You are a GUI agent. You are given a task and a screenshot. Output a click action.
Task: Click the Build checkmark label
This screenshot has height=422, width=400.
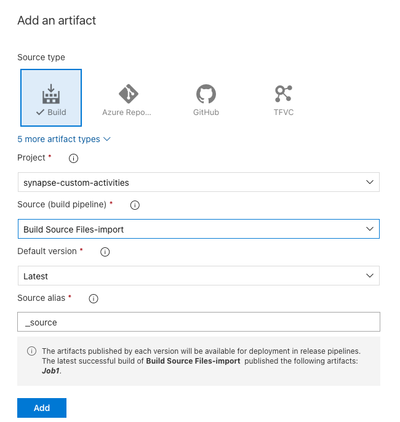point(51,112)
